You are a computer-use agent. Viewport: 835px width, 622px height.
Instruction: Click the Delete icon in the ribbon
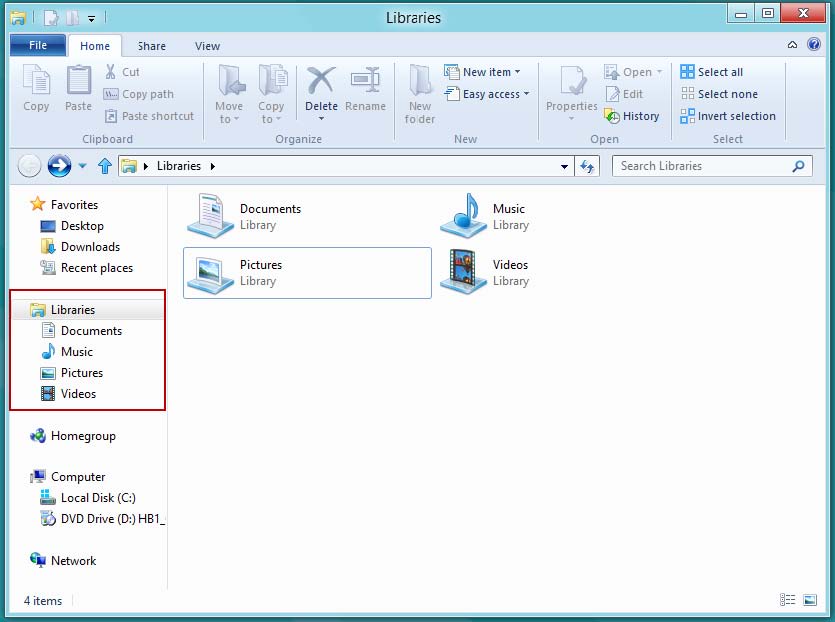[321, 82]
